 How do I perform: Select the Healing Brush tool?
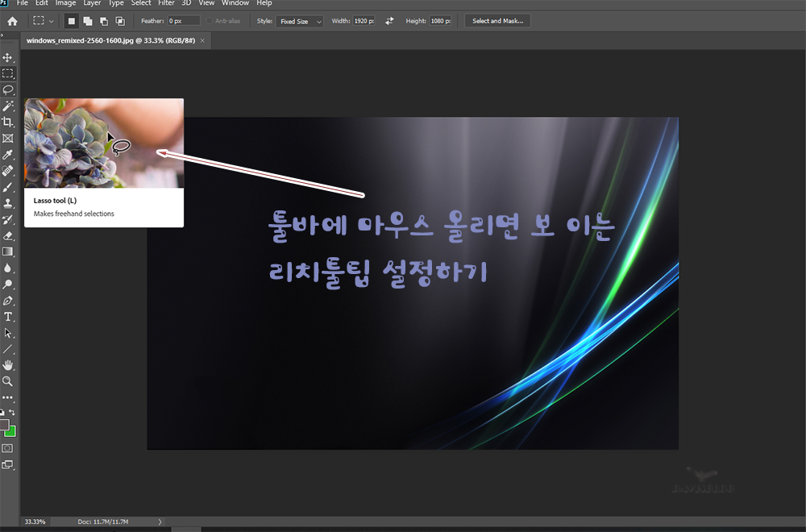click(8, 171)
